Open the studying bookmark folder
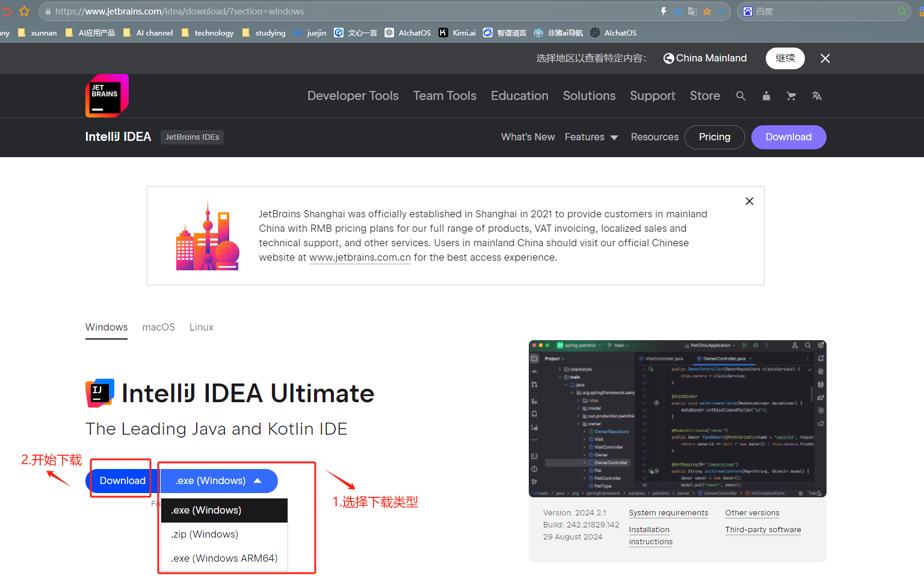The image size is (924, 584). click(x=263, y=33)
